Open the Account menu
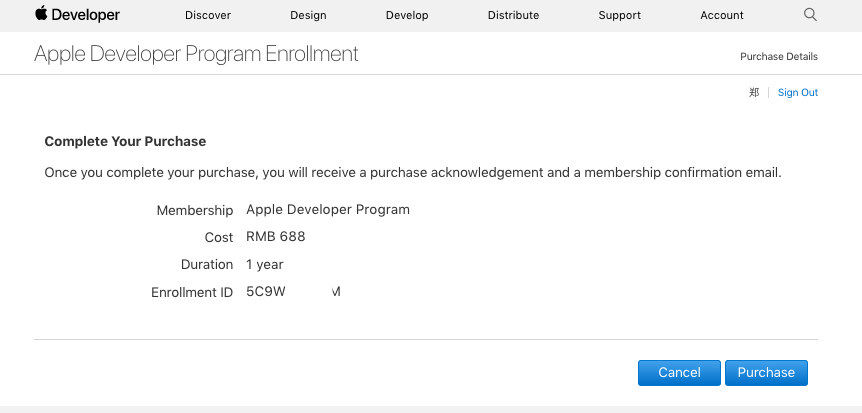 point(722,15)
